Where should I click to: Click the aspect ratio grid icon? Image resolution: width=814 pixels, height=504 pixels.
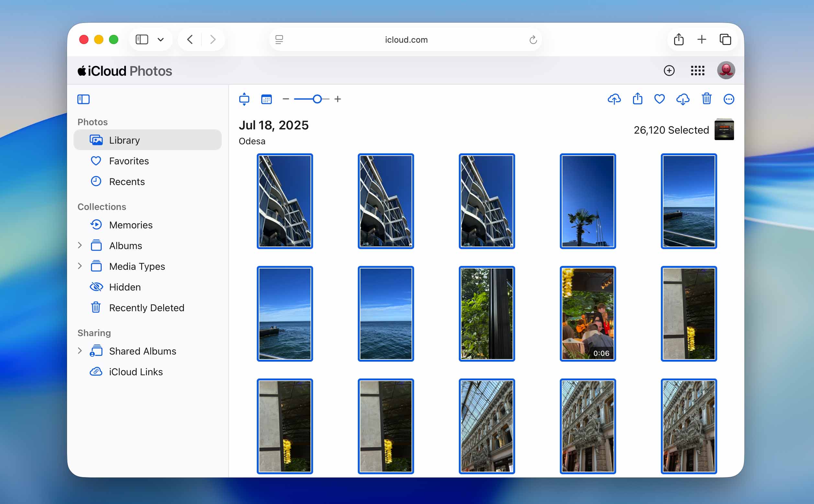click(244, 99)
